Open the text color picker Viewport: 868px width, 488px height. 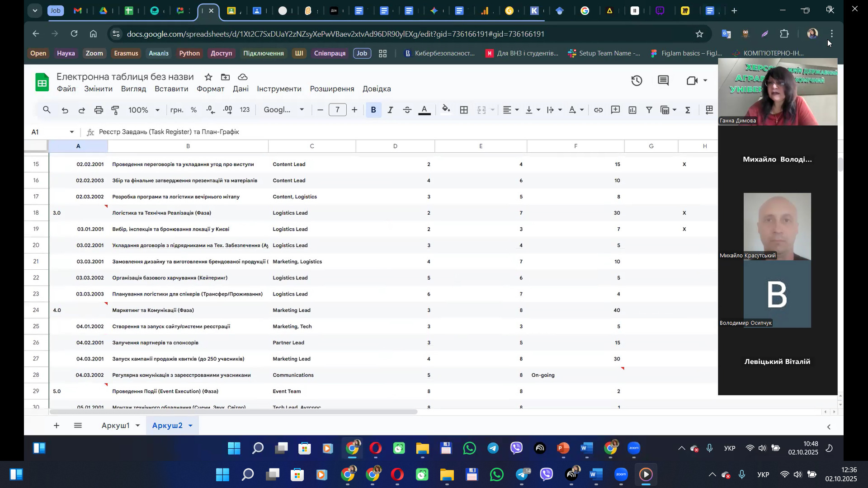(x=424, y=110)
